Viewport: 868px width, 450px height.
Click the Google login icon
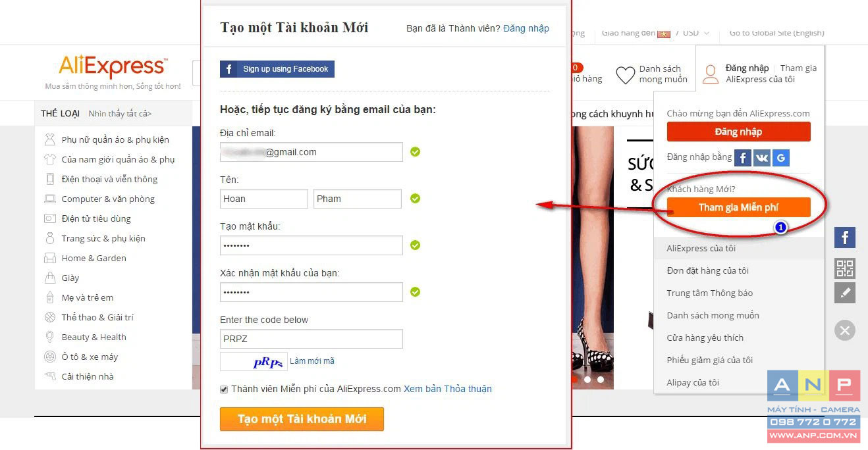[x=781, y=158]
